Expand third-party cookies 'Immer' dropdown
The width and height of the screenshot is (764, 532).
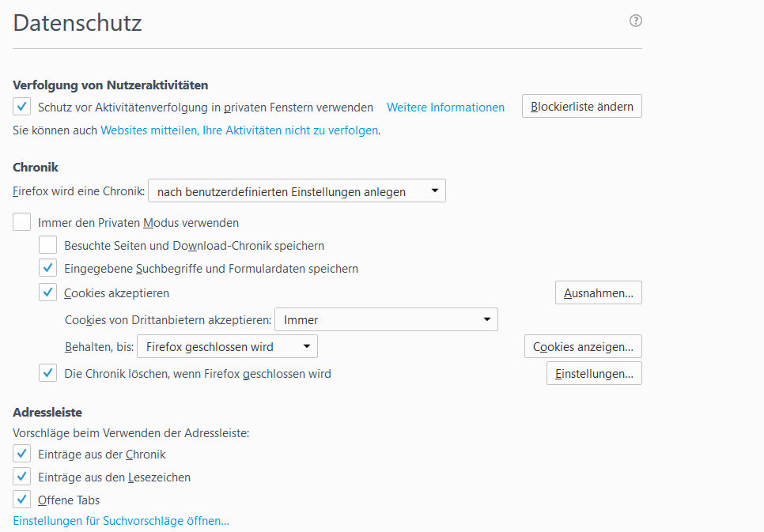click(x=386, y=320)
